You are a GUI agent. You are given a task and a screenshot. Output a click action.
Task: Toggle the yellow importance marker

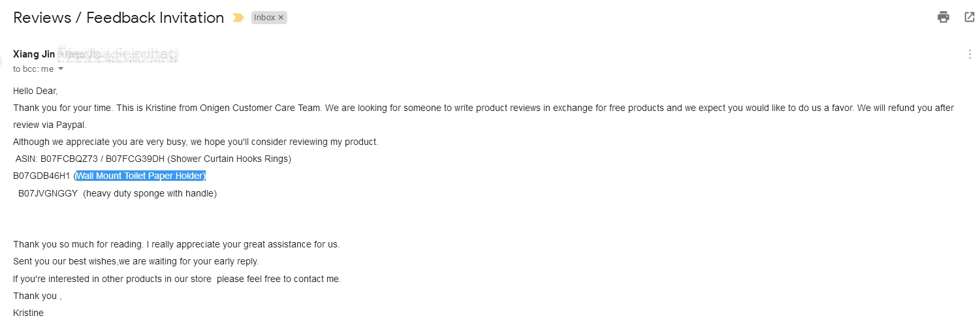(238, 18)
